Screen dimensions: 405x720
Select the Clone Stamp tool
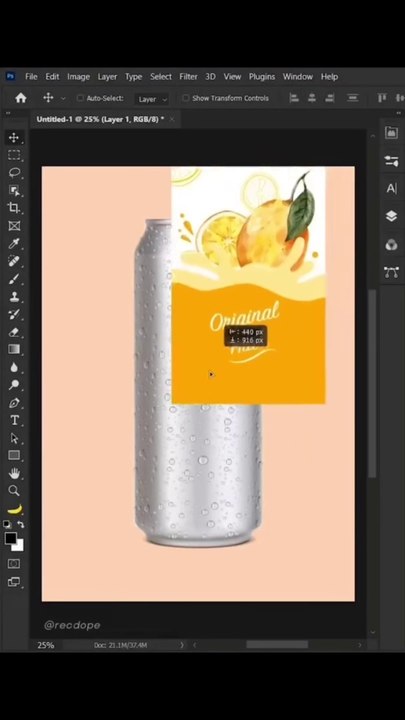14,296
